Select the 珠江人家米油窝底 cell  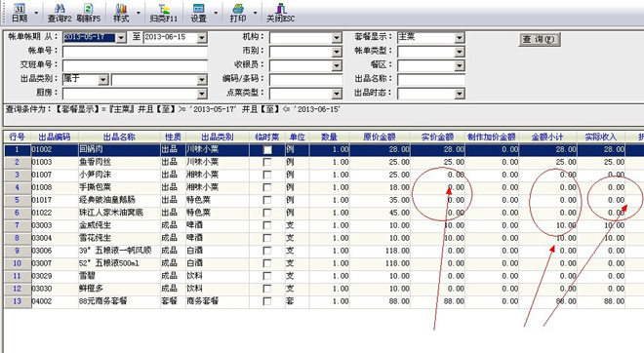[x=119, y=213]
